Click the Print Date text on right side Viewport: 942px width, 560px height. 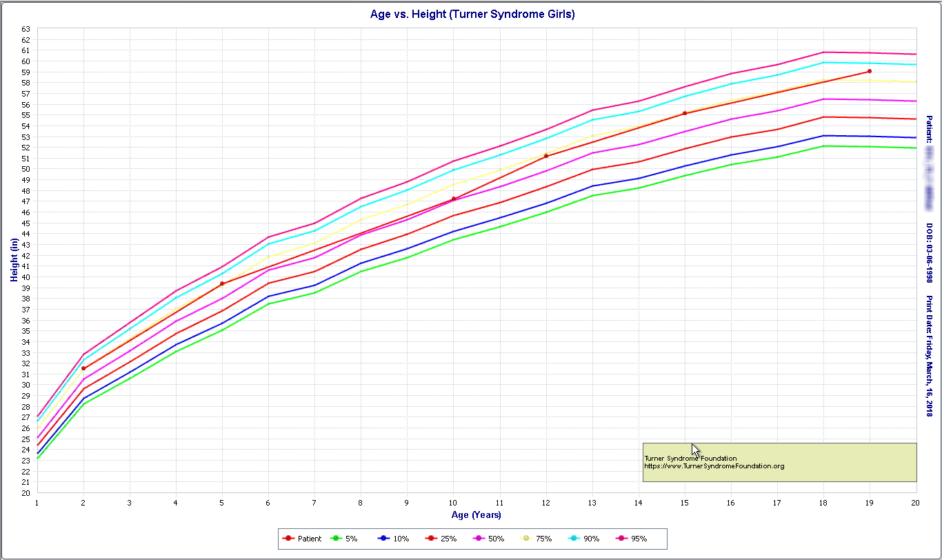pos(929,357)
